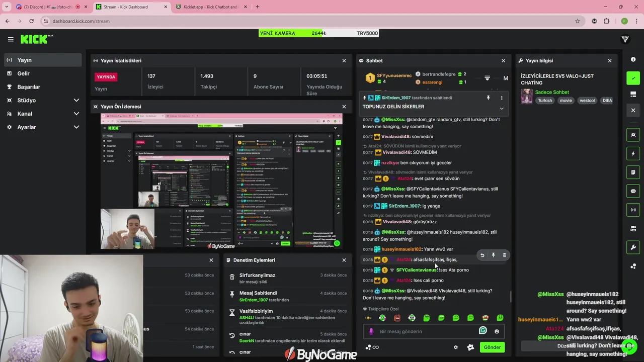Toggle the document widget icon in sidebar

tap(633, 172)
